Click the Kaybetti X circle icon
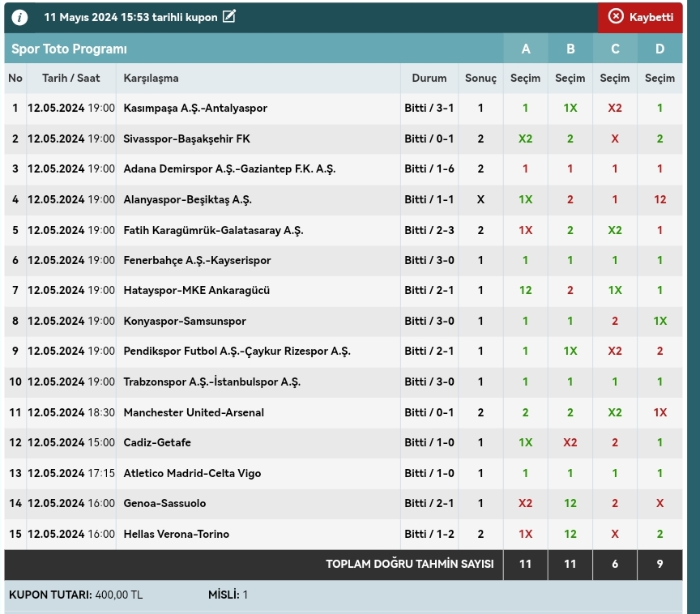This screenshot has height=614, width=700. point(616,17)
